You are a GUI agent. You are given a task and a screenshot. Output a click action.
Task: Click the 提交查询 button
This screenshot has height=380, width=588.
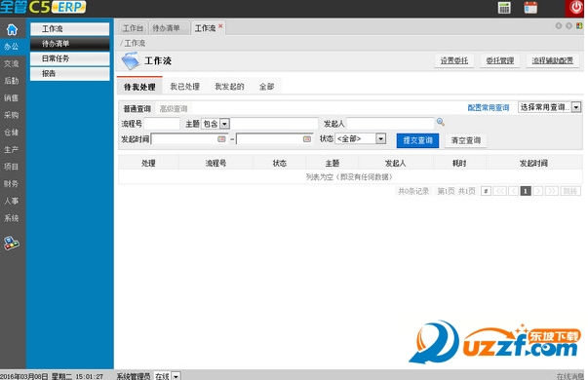(x=417, y=140)
